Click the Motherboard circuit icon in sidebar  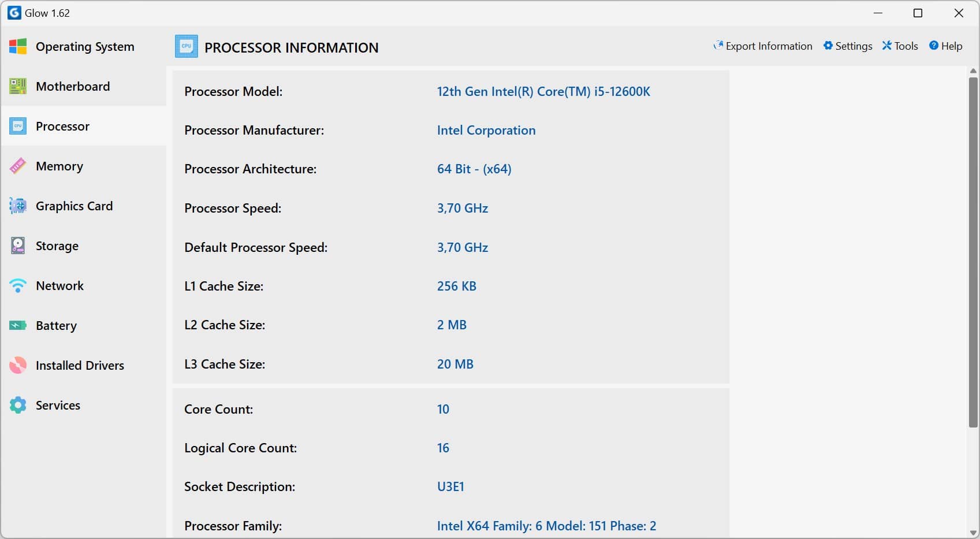18,87
